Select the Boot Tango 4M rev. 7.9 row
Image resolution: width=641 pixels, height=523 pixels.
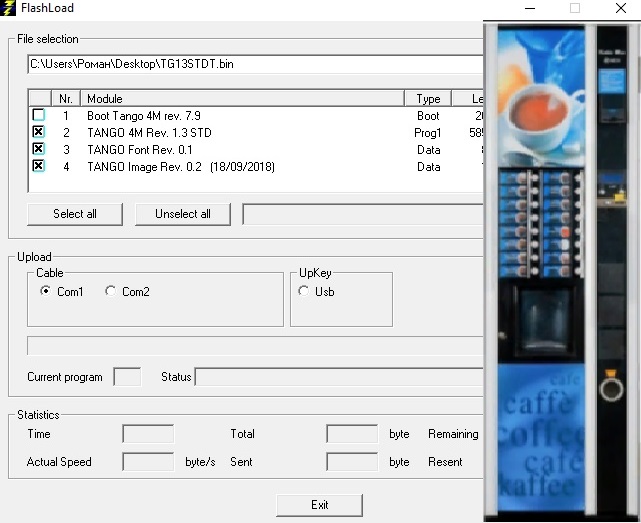pos(256,116)
